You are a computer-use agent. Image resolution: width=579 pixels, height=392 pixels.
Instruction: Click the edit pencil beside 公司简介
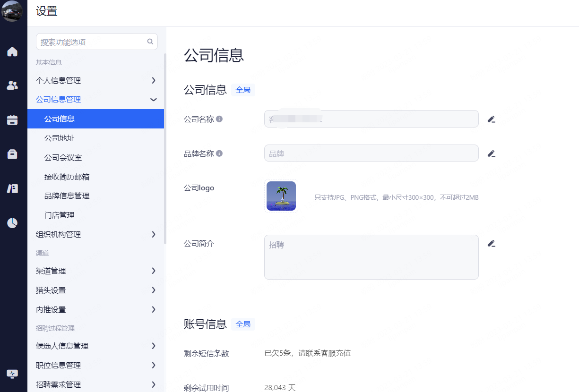click(491, 244)
